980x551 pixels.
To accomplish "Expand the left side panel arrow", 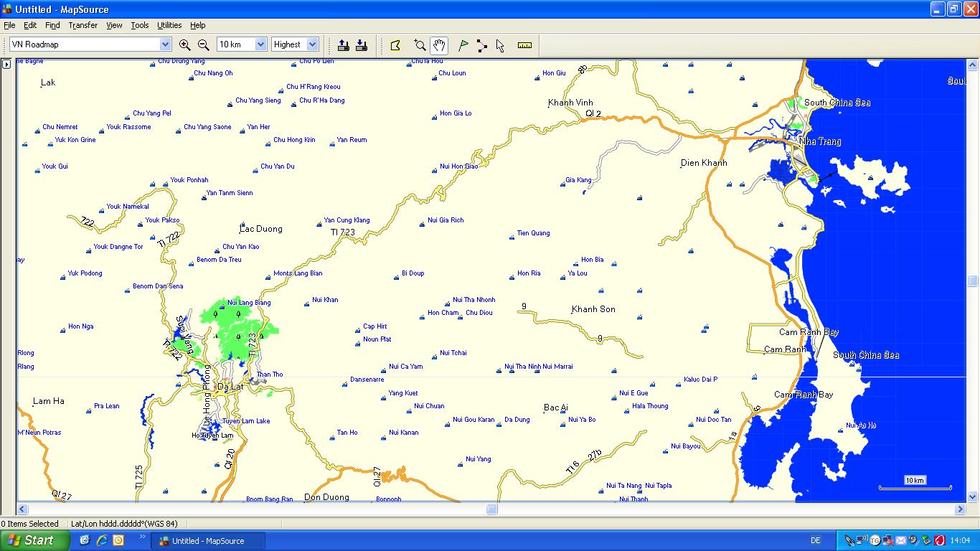I will tap(6, 64).
